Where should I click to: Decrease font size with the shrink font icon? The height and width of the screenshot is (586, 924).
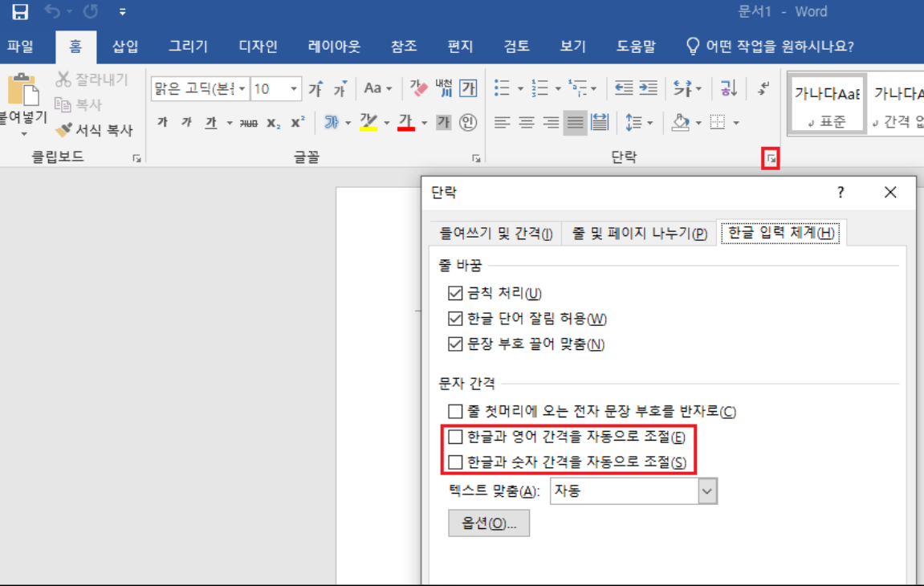(x=340, y=88)
